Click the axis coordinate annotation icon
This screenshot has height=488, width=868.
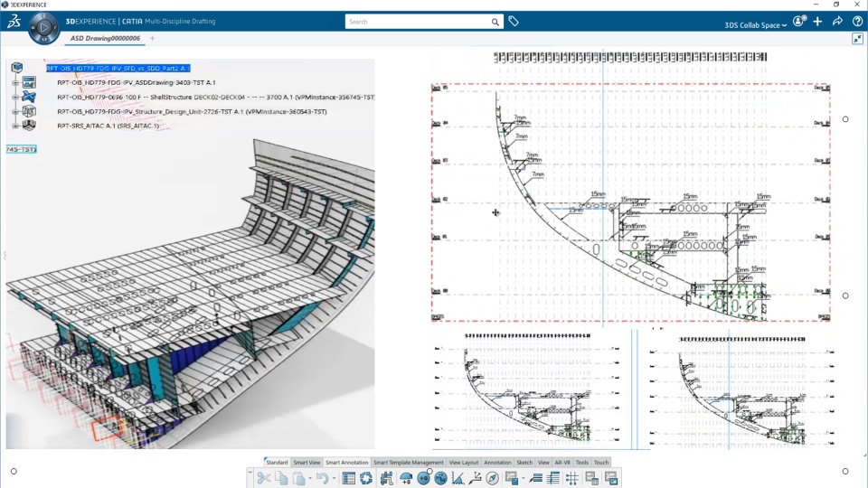[475, 478]
